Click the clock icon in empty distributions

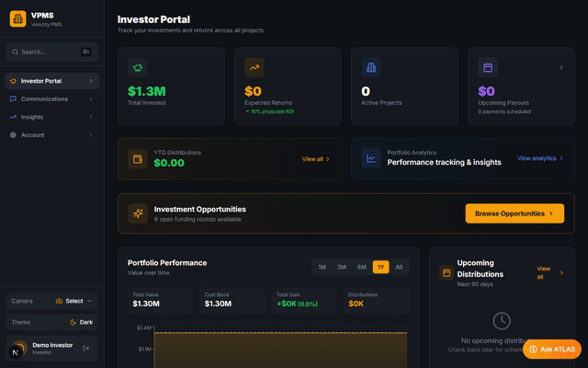[x=502, y=321]
